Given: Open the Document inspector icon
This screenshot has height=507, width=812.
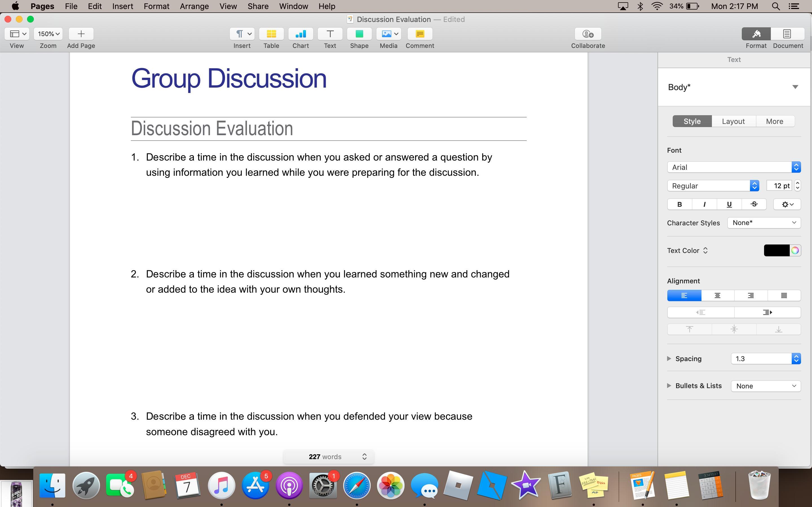Looking at the screenshot, I should 787,34.
